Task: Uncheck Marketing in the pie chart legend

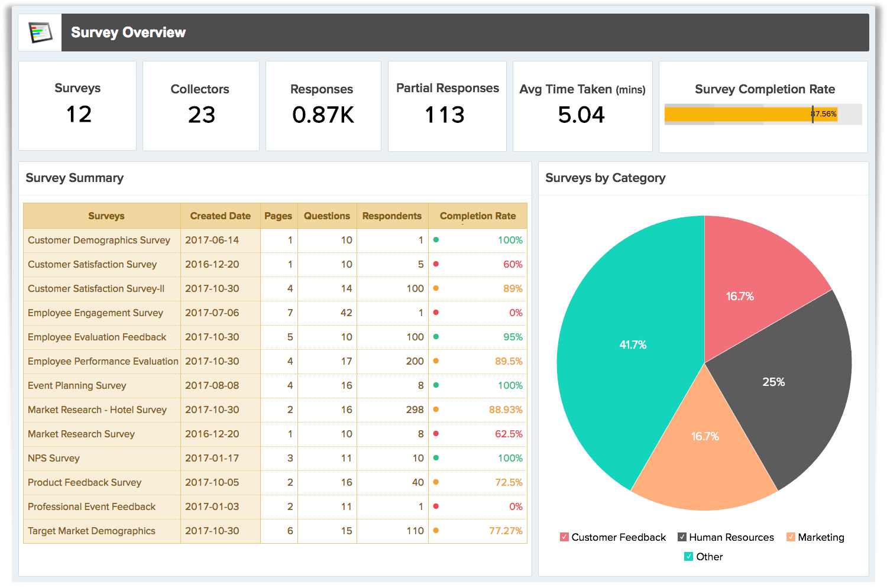Action: (x=792, y=537)
